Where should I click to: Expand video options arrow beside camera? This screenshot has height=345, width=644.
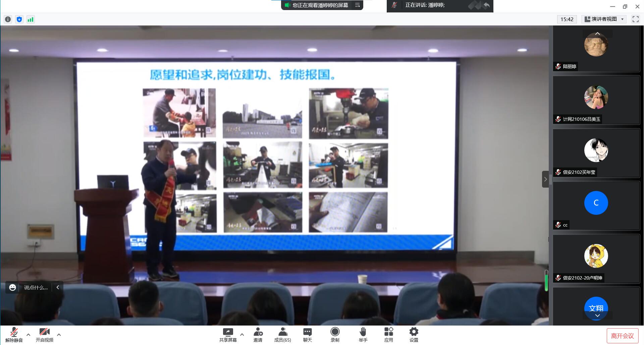(x=59, y=335)
